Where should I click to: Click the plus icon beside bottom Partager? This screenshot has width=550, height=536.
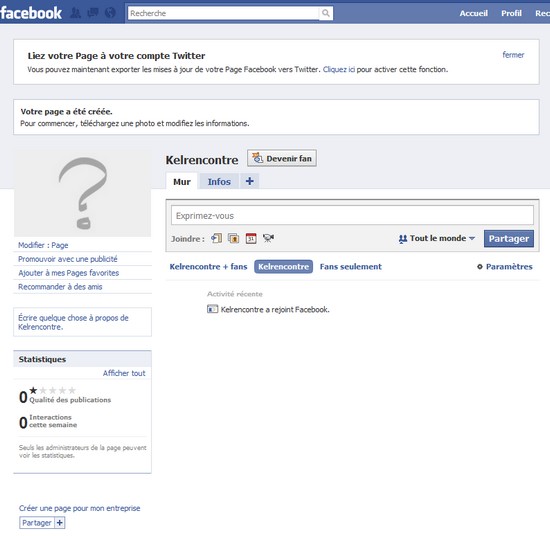[60, 523]
